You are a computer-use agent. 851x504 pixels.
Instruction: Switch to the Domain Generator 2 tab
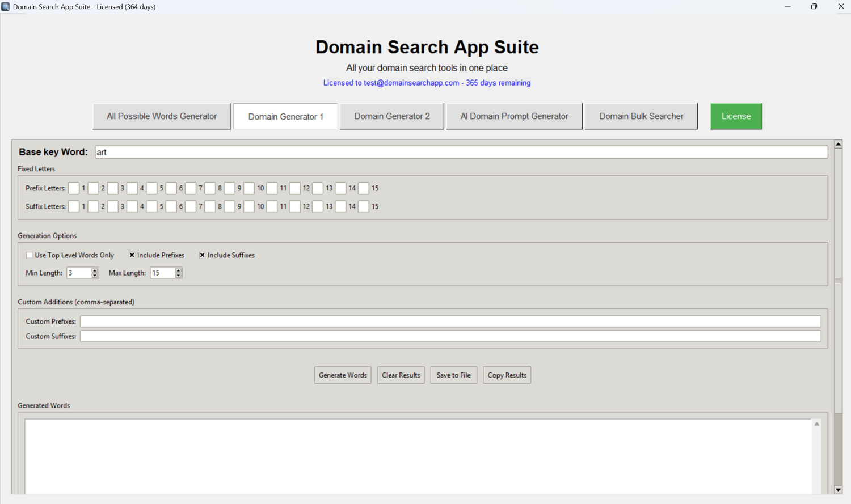pos(392,116)
